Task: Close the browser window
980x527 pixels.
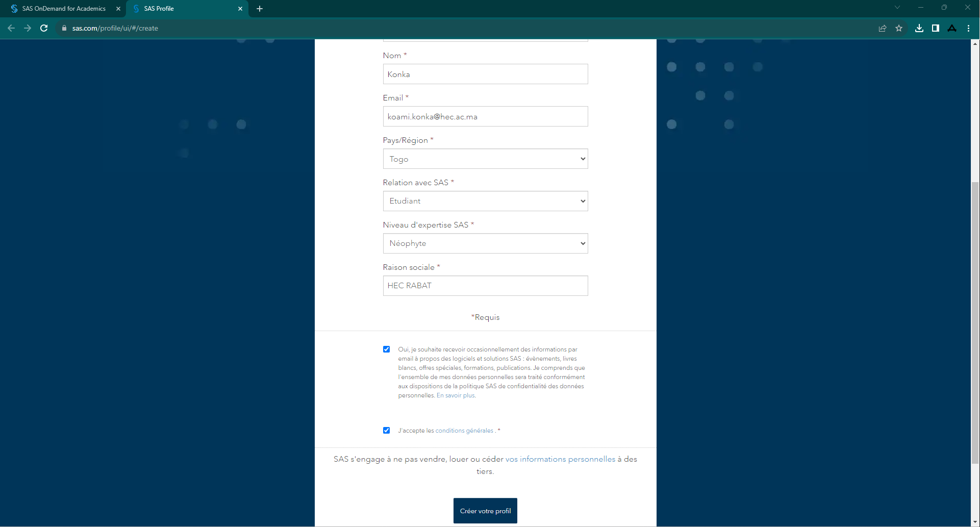Action: (967, 7)
